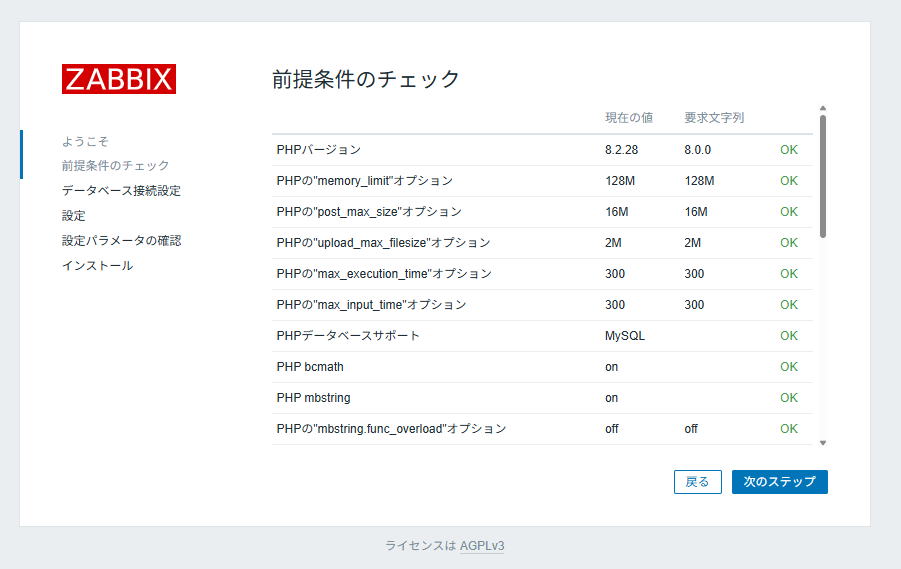Click the 次のステップ button

780,482
